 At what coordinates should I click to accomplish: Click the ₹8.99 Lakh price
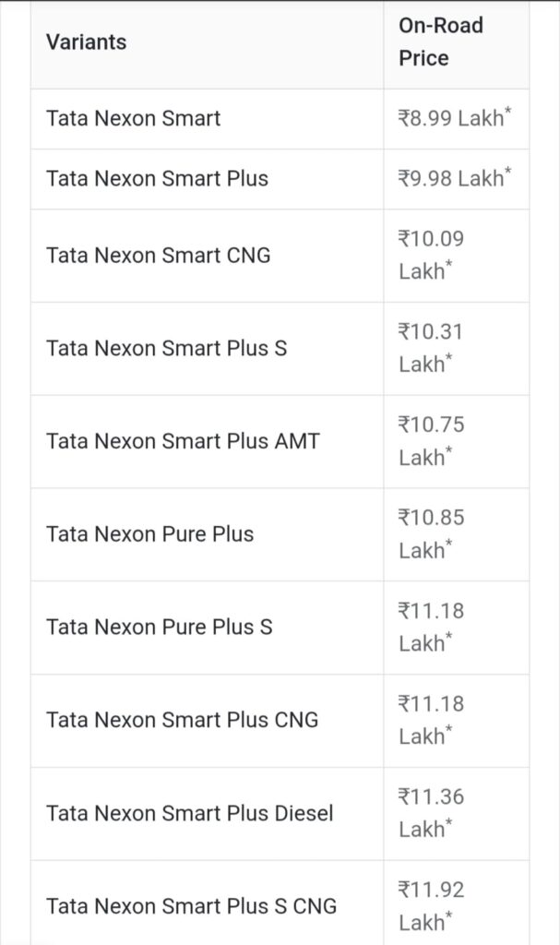pyautogui.click(x=453, y=119)
